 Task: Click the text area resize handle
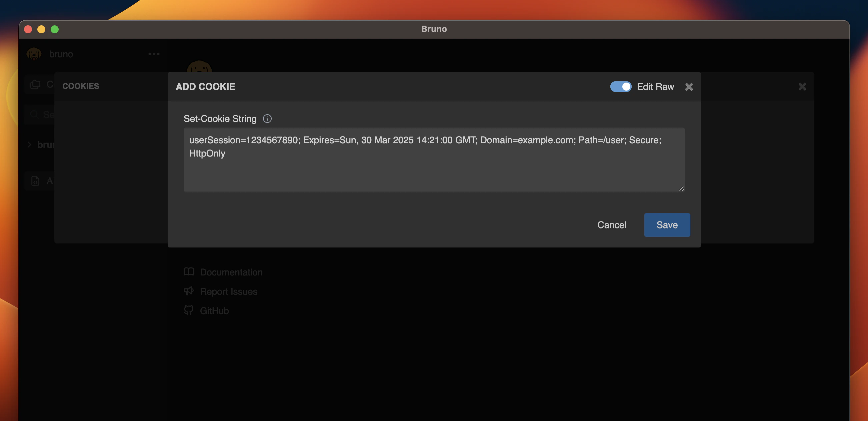pyautogui.click(x=681, y=189)
